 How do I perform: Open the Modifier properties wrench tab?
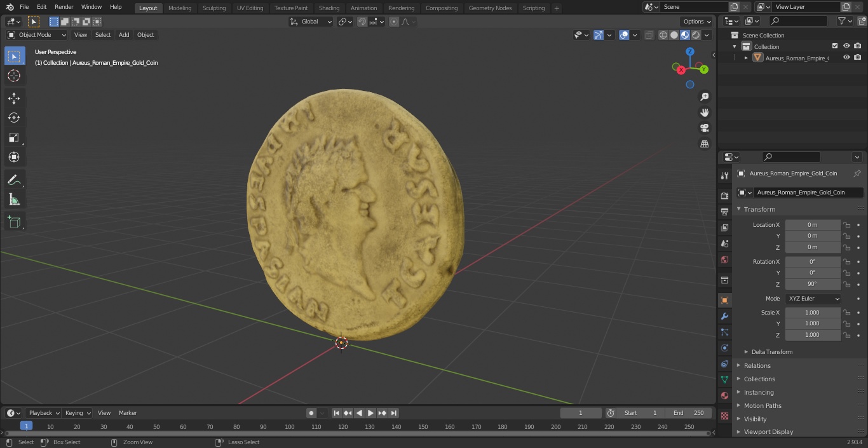[x=724, y=316]
